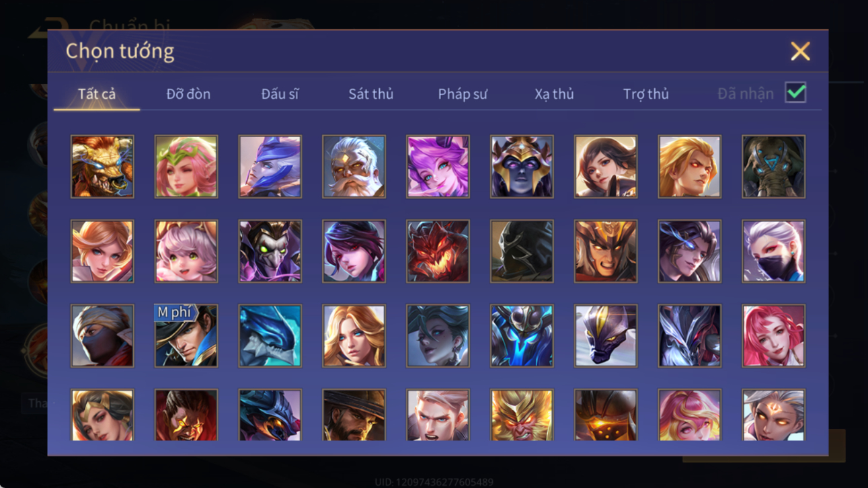Open the Trợ thủ tab

645,94
